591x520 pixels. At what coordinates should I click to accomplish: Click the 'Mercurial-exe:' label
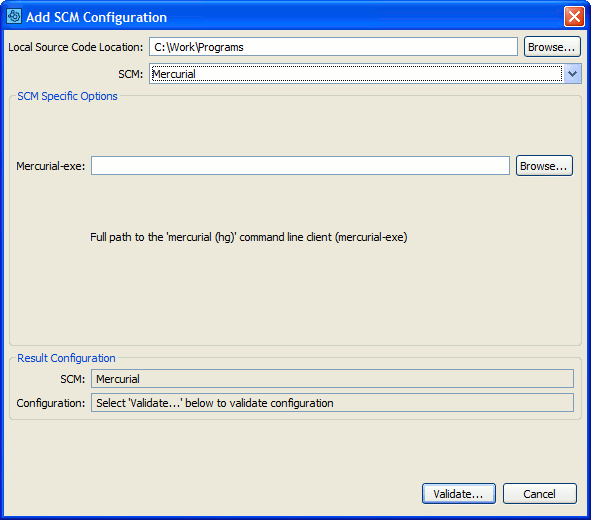(x=51, y=166)
